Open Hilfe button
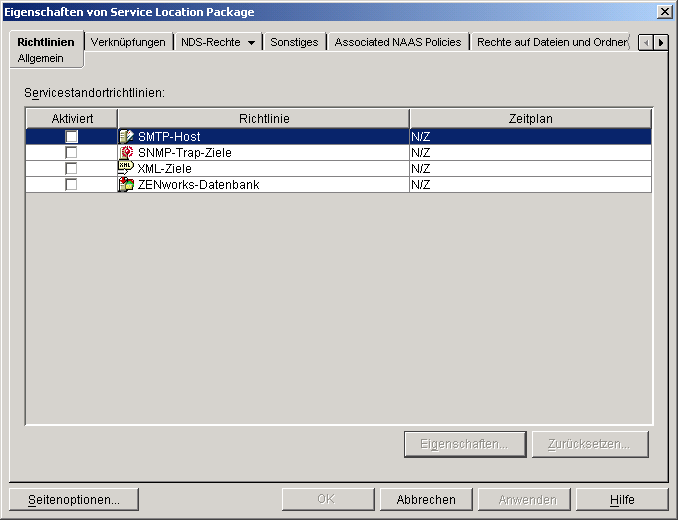 [x=622, y=500]
